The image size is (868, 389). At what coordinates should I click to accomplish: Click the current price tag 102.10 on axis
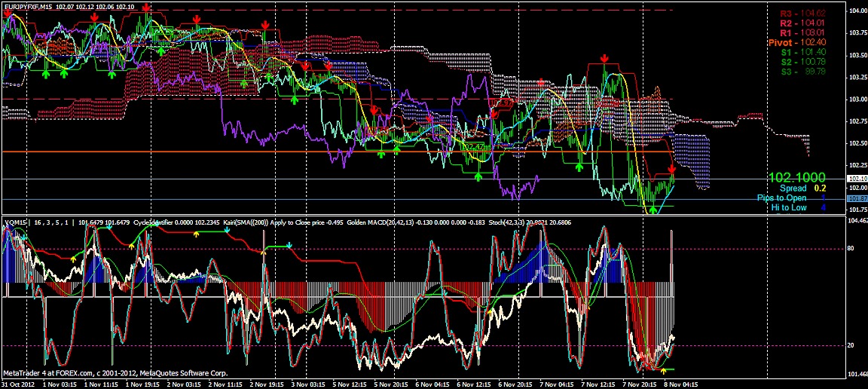pos(857,179)
